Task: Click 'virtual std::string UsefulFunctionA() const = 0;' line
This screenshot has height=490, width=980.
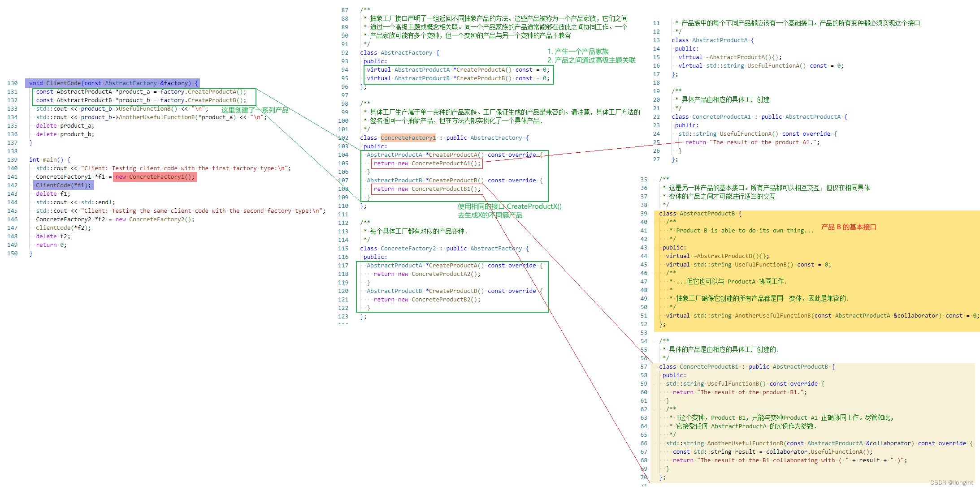Action: click(761, 66)
